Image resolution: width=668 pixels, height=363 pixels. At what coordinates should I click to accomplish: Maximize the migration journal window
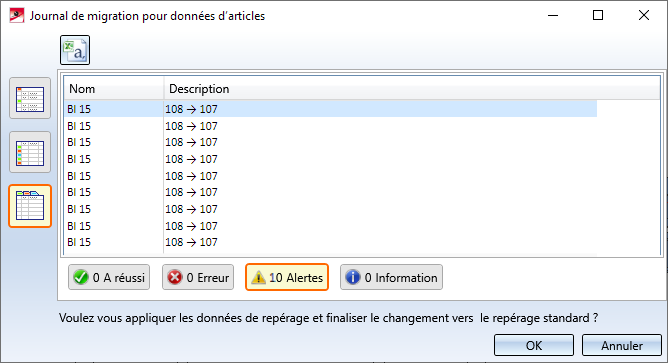[x=598, y=15]
